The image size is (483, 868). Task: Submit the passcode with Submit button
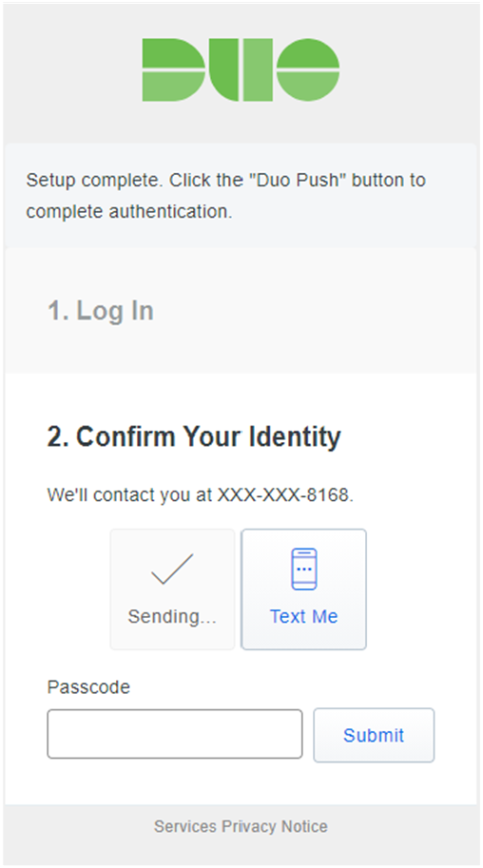tap(374, 735)
